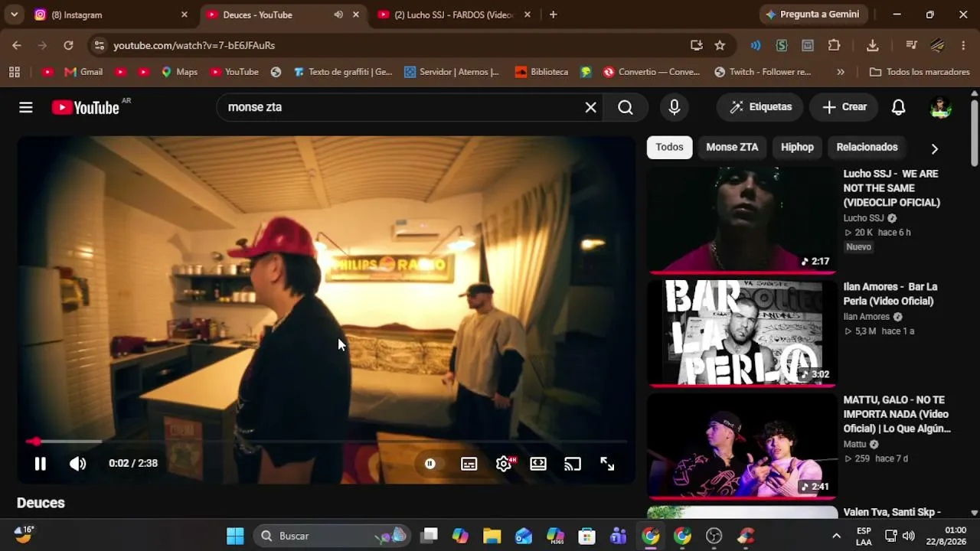
Task: Open a new browser tab
Action: click(x=553, y=15)
